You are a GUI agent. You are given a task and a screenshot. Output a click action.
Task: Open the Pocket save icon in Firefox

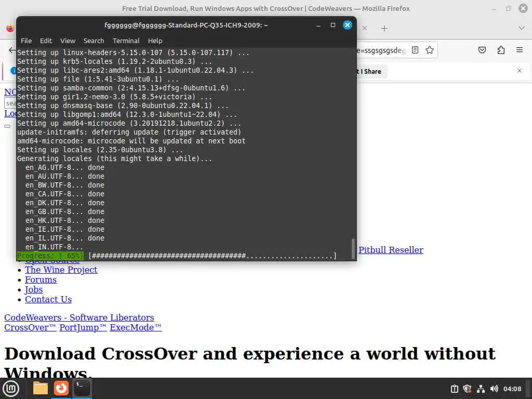coord(482,50)
